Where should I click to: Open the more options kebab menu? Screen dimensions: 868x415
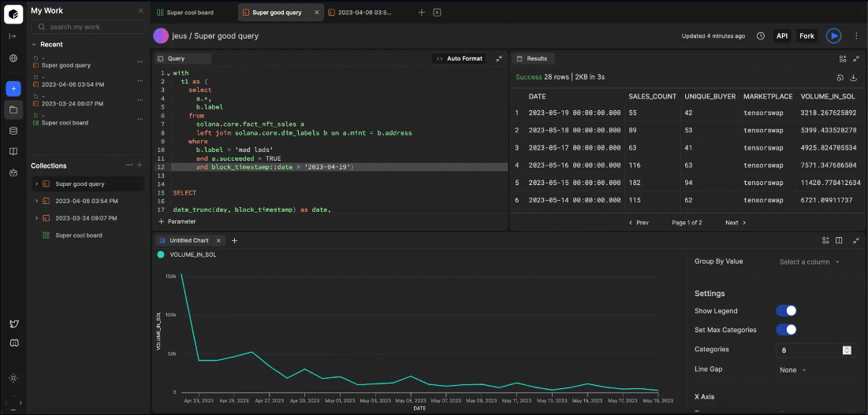pyautogui.click(x=856, y=35)
